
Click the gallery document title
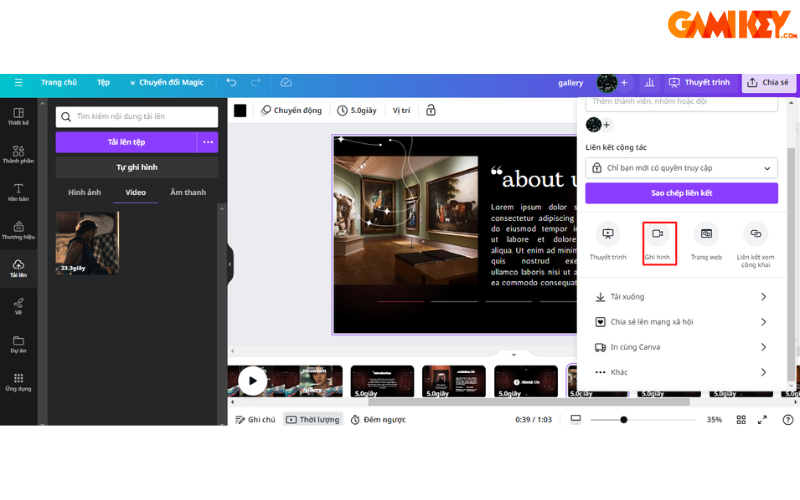click(x=570, y=82)
